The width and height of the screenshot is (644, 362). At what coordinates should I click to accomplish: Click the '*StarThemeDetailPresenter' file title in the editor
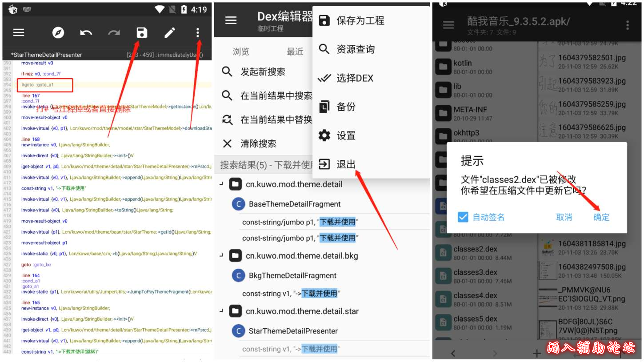[47, 55]
